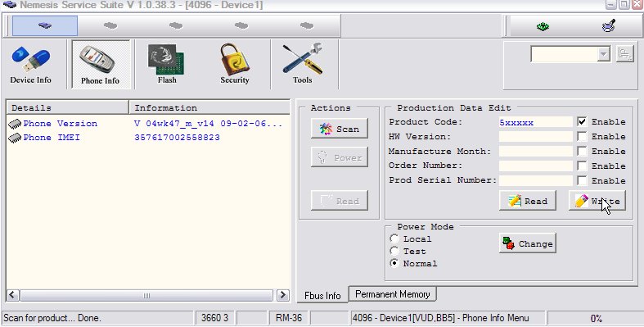The height and width of the screenshot is (327, 644).
Task: Click the Write button
Action: [x=597, y=201]
